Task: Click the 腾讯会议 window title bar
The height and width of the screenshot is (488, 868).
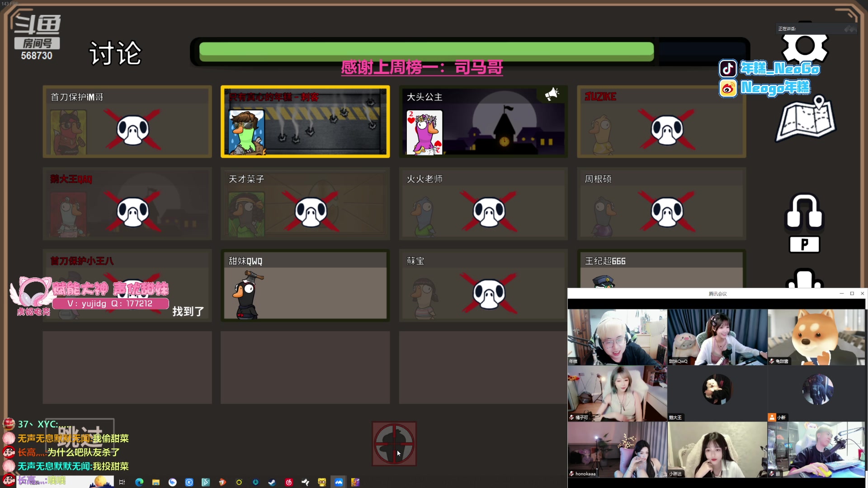Action: [x=717, y=294]
